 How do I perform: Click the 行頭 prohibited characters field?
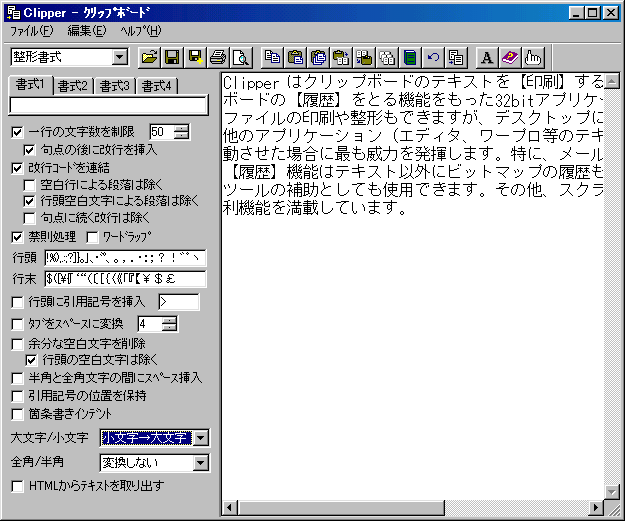tap(125, 258)
